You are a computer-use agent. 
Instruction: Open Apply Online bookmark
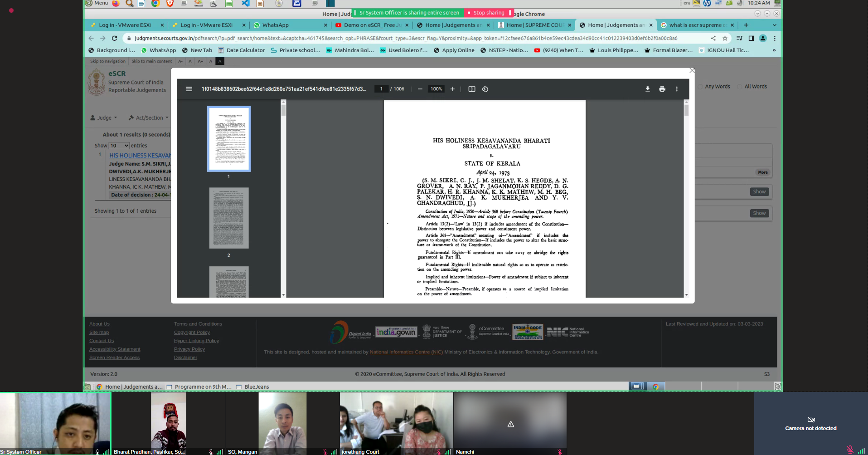pyautogui.click(x=454, y=50)
